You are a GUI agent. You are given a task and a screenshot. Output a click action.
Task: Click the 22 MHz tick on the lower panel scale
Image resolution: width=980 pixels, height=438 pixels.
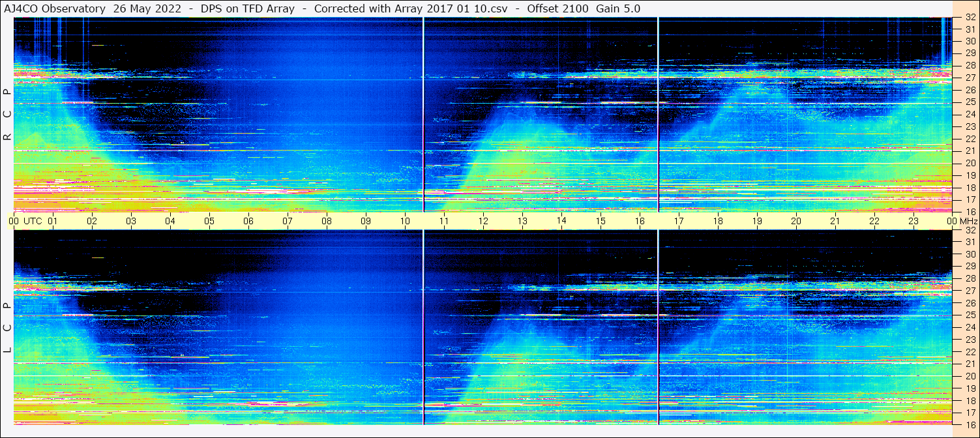[x=970, y=352]
